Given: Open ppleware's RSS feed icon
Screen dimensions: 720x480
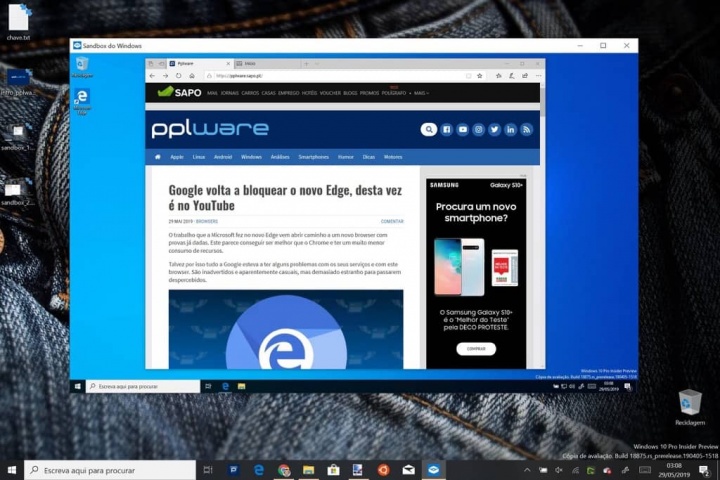Looking at the screenshot, I should [x=527, y=129].
